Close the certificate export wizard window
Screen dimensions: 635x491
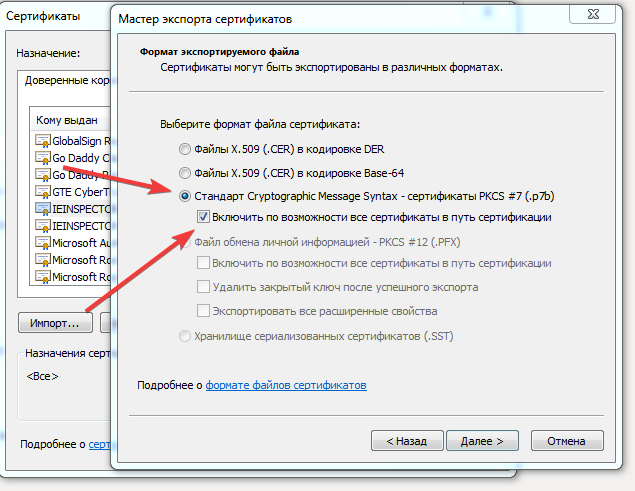click(x=592, y=15)
